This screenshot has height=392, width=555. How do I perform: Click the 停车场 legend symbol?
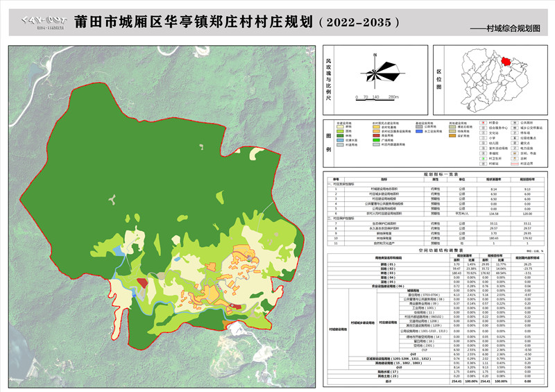point(515,133)
